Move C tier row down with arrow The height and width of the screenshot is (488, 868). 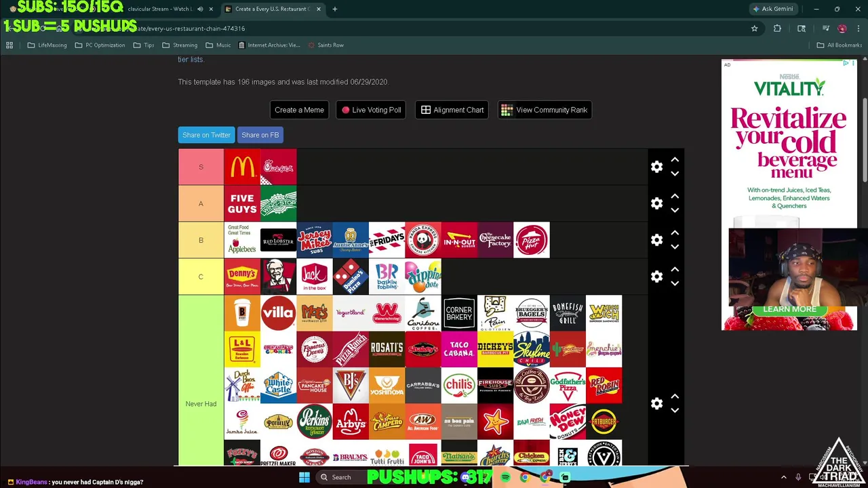[675, 283]
